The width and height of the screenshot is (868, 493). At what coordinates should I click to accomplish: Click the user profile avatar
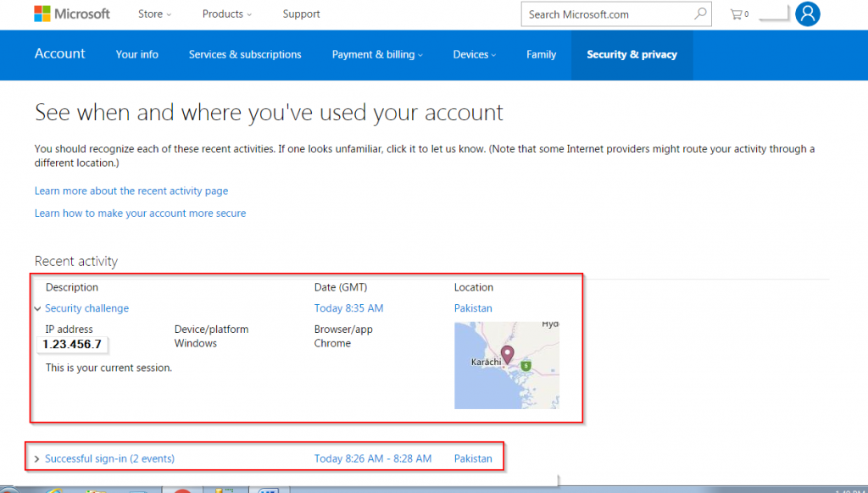(807, 14)
